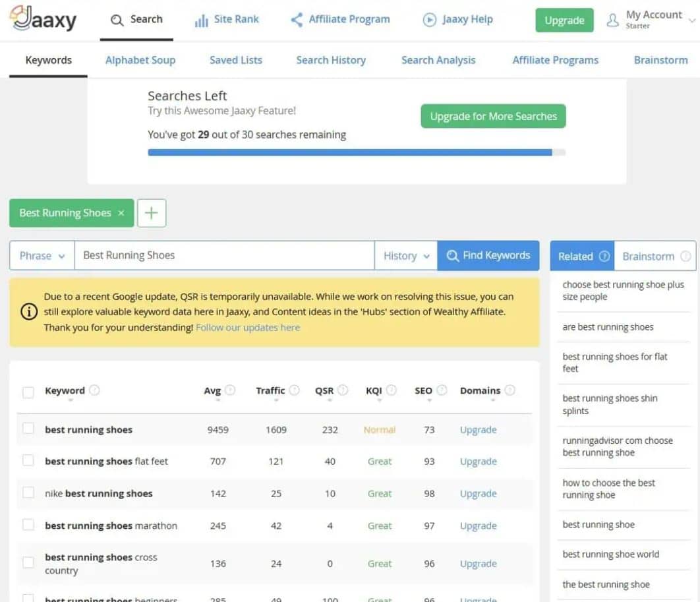
Task: Click the help icon beside QSR header
Action: coord(343,390)
